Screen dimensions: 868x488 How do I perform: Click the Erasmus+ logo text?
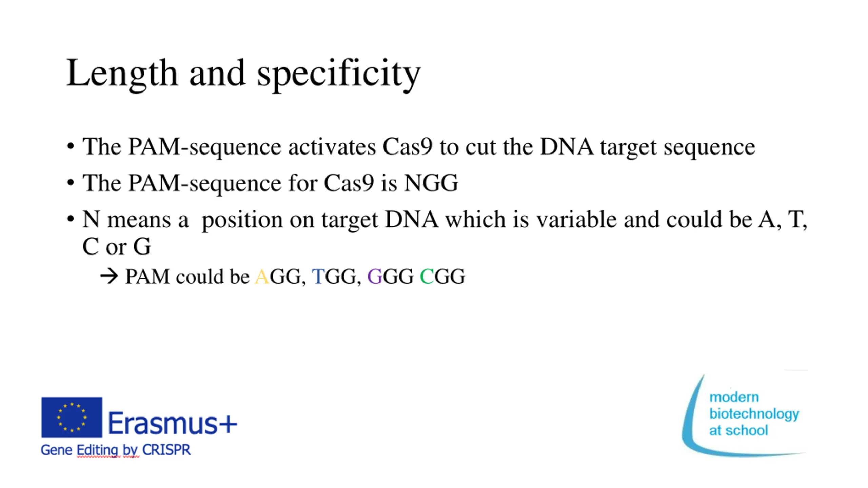pyautogui.click(x=172, y=423)
